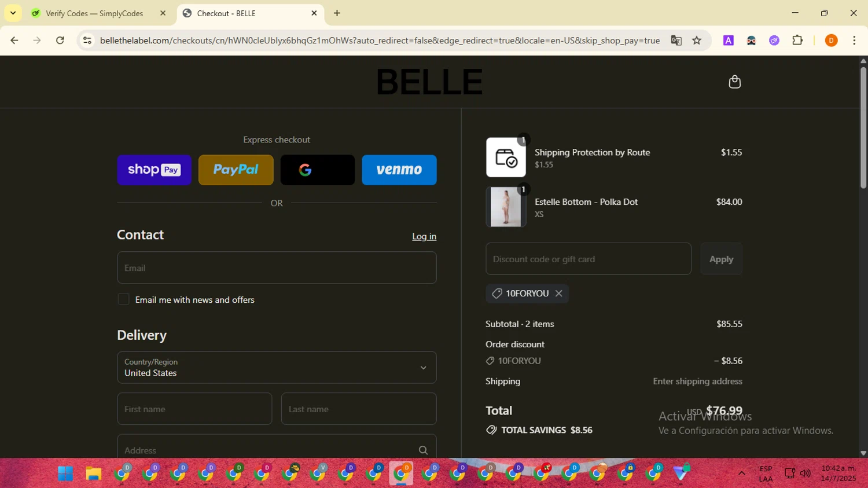Bookmark this page with the star icon
Screen dimensions: 868x488
click(x=697, y=41)
